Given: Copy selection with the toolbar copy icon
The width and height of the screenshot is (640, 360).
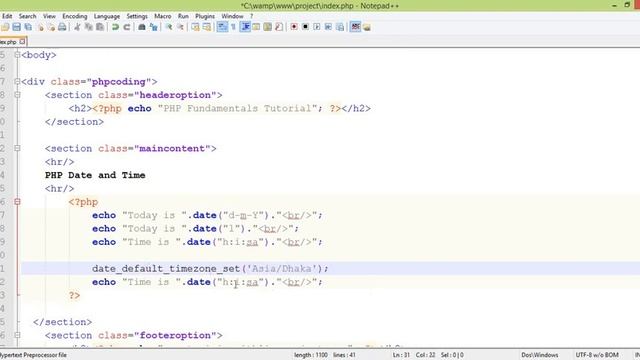Looking at the screenshot, I should tap(89, 27).
